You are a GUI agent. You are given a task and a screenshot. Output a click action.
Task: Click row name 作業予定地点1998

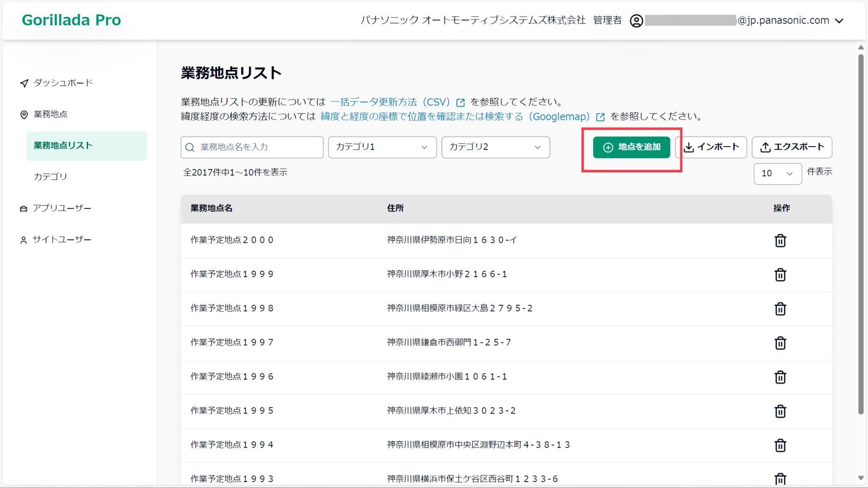232,308
